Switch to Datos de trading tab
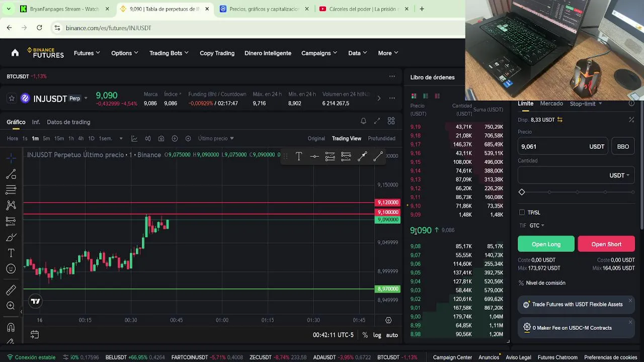This screenshot has width=644, height=362. pyautogui.click(x=68, y=122)
